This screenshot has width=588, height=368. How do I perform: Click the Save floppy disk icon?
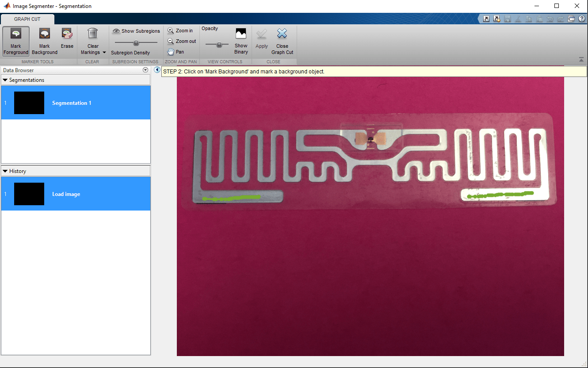click(x=508, y=19)
